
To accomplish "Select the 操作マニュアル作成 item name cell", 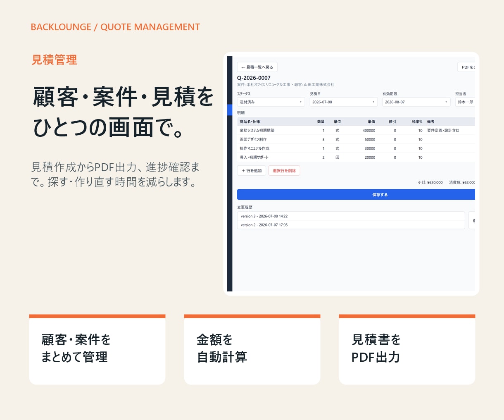I will click(x=254, y=148).
